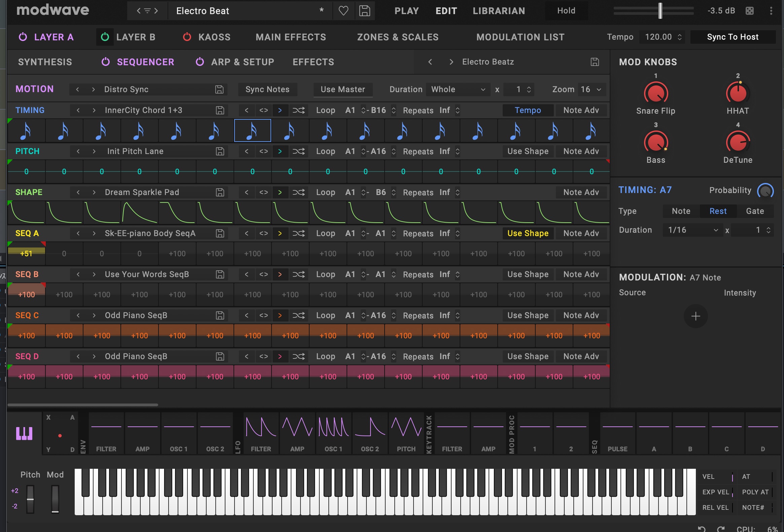Enable Use Shape on SEQ B lane

528,274
